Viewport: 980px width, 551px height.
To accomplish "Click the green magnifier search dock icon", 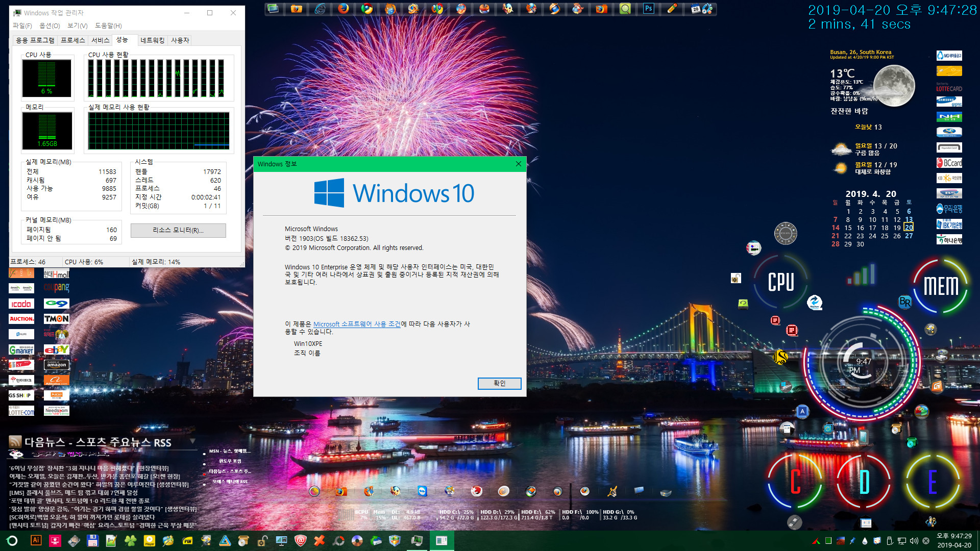I will [625, 9].
